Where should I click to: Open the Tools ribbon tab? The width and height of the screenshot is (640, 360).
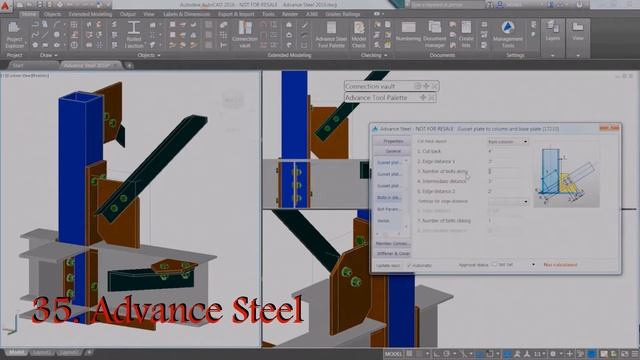pyautogui.click(x=268, y=14)
